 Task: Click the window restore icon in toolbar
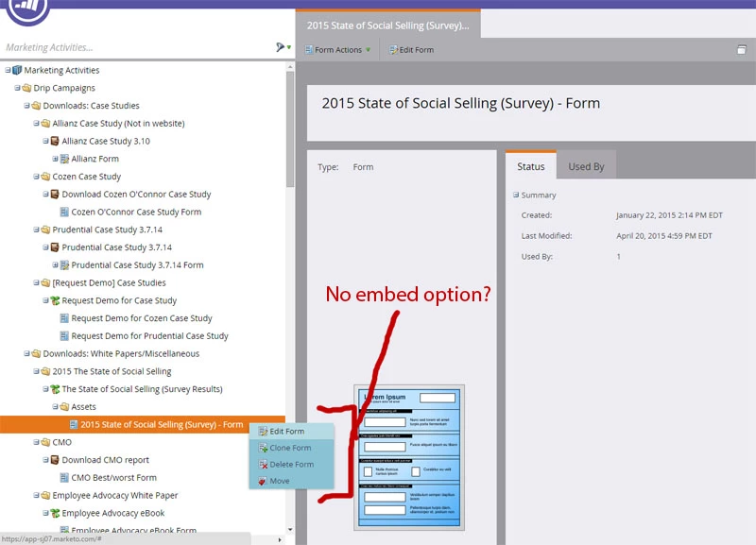click(x=742, y=50)
